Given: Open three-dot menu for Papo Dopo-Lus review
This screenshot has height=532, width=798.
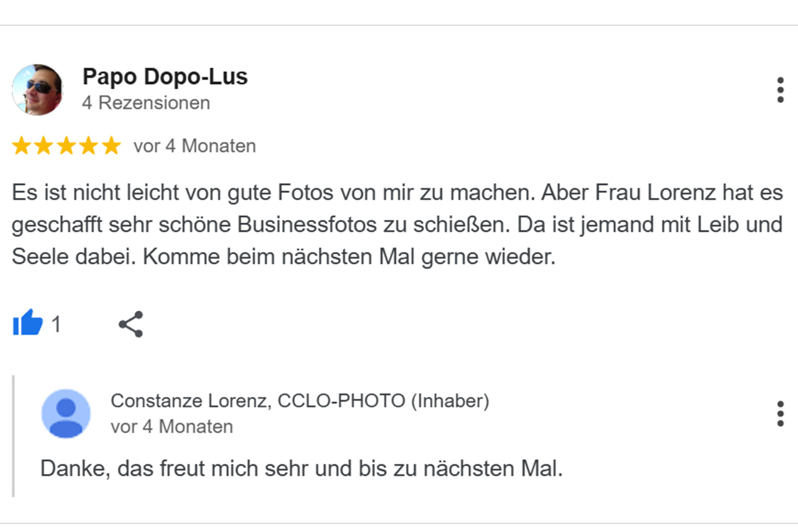Looking at the screenshot, I should (780, 90).
